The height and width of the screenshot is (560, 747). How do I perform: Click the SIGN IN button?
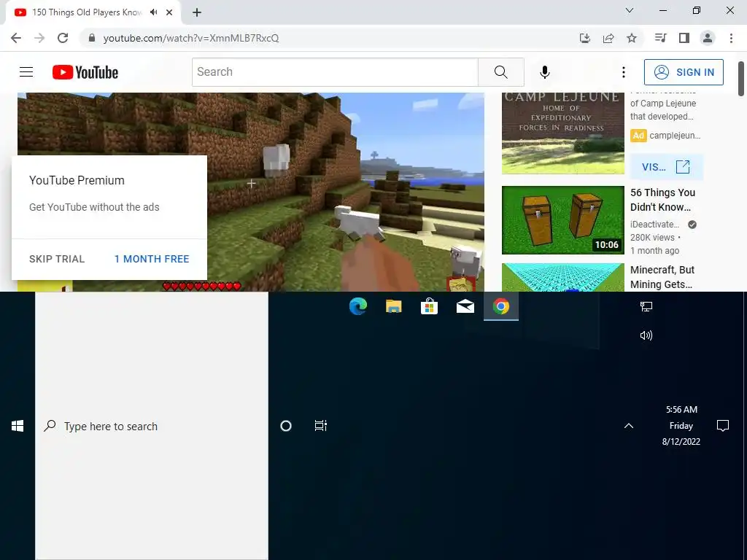684,72
